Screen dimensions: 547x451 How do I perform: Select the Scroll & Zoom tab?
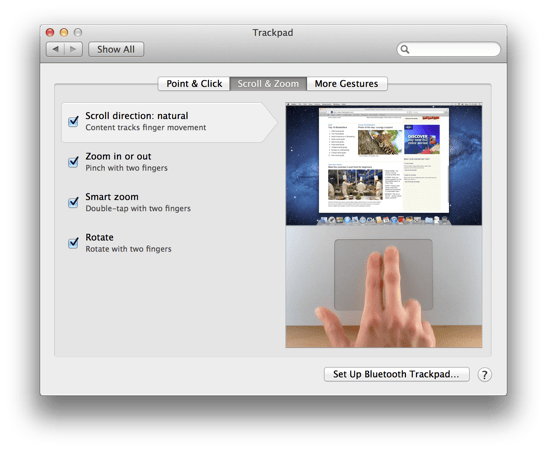pos(268,84)
